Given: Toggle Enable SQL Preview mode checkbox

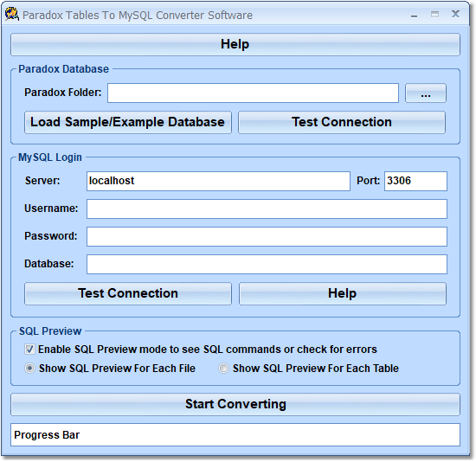Looking at the screenshot, I should coord(29,350).
